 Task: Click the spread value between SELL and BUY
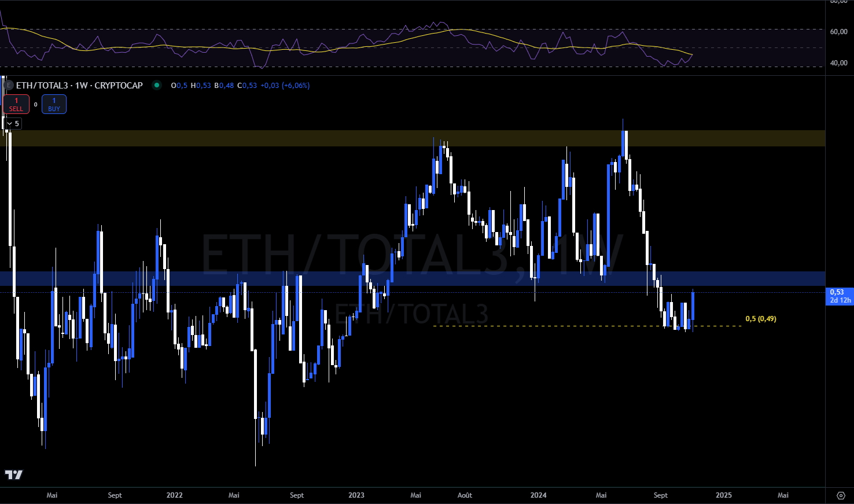pos(35,105)
